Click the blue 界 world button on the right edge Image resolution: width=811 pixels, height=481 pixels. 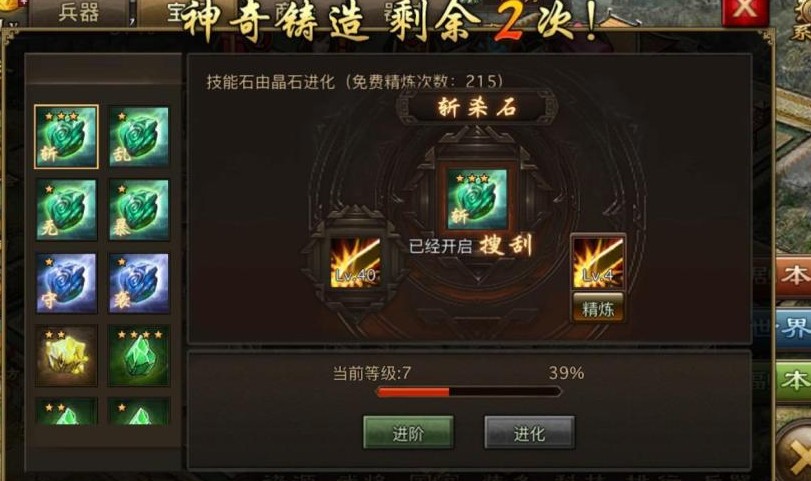(x=793, y=328)
